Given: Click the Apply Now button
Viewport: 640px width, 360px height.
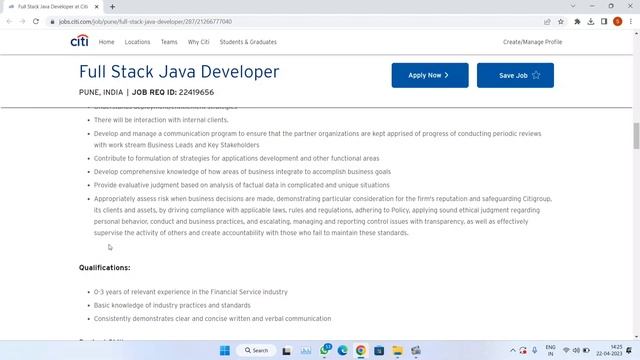Looking at the screenshot, I should 430,75.
